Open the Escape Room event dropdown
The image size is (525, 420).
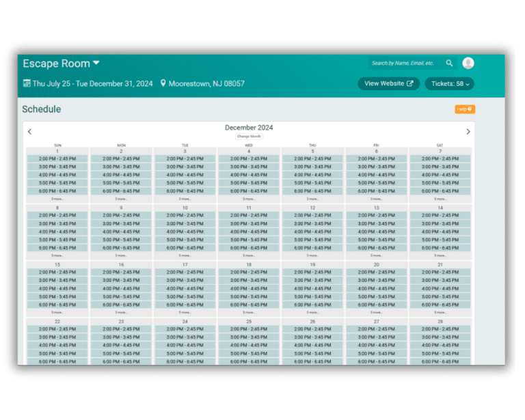61,64
